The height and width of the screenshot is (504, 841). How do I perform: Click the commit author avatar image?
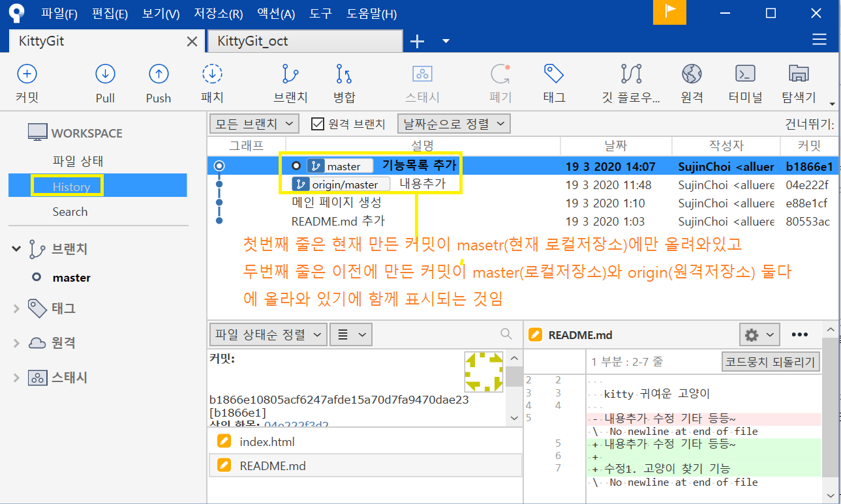click(484, 371)
